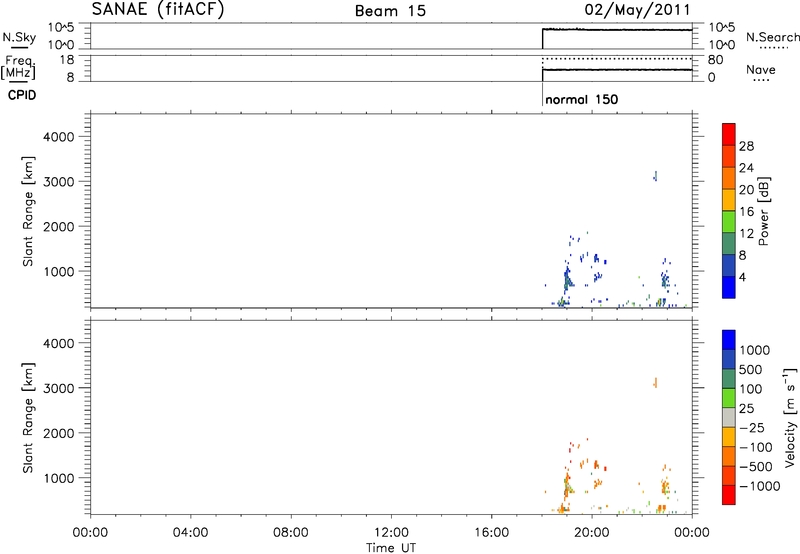This screenshot has width=800, height=554.
Task: Click the Velocity [m s⁻¹] color bar label
Action: point(790,417)
